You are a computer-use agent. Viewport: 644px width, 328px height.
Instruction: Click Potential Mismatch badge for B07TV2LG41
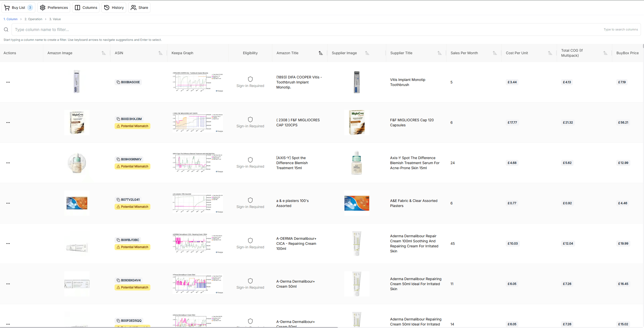[132, 207]
